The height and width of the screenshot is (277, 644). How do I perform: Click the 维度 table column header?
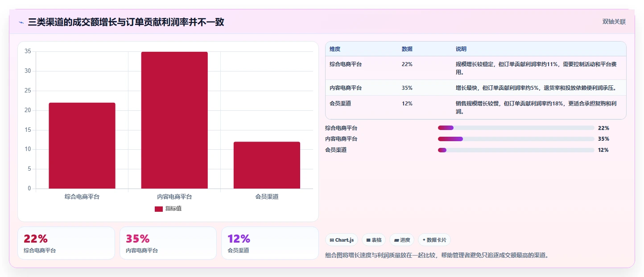(x=335, y=49)
